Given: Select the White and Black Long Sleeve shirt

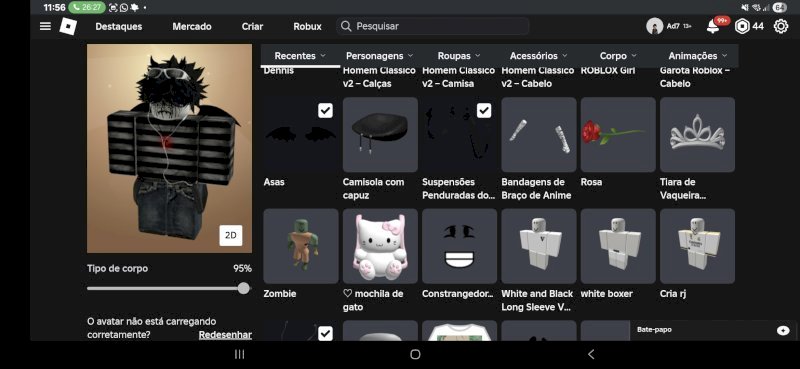Looking at the screenshot, I should click(539, 246).
